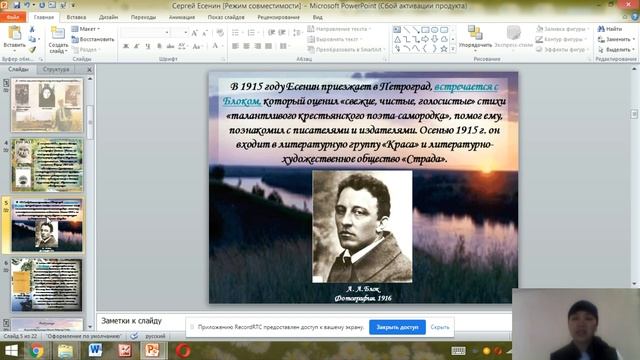Click the Скрыть link in sharing bar
Image resolution: width=640 pixels, height=360 pixels.
pos(440,327)
